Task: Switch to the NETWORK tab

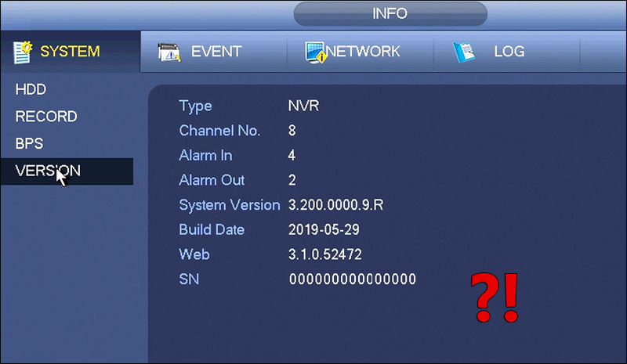Action: click(361, 52)
